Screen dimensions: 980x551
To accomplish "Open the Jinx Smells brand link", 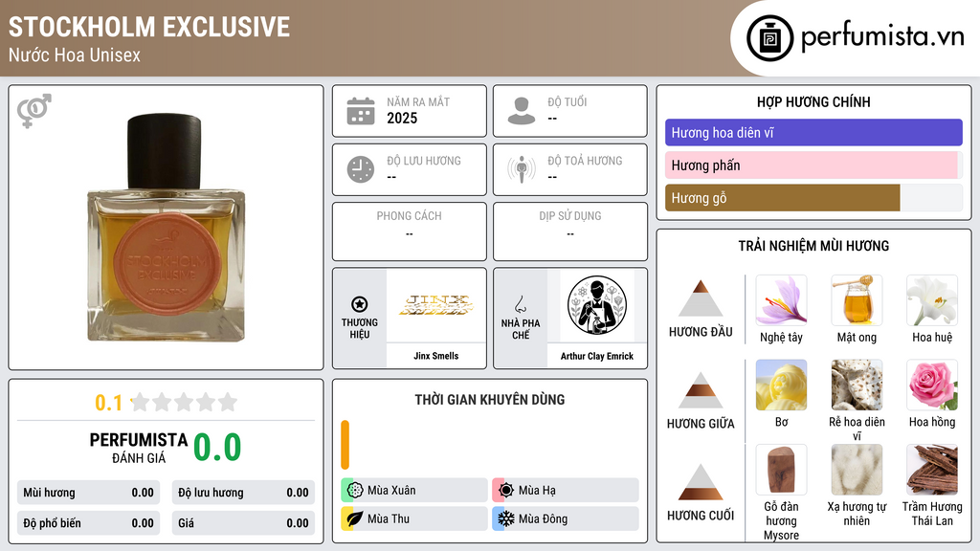I will coord(436,356).
